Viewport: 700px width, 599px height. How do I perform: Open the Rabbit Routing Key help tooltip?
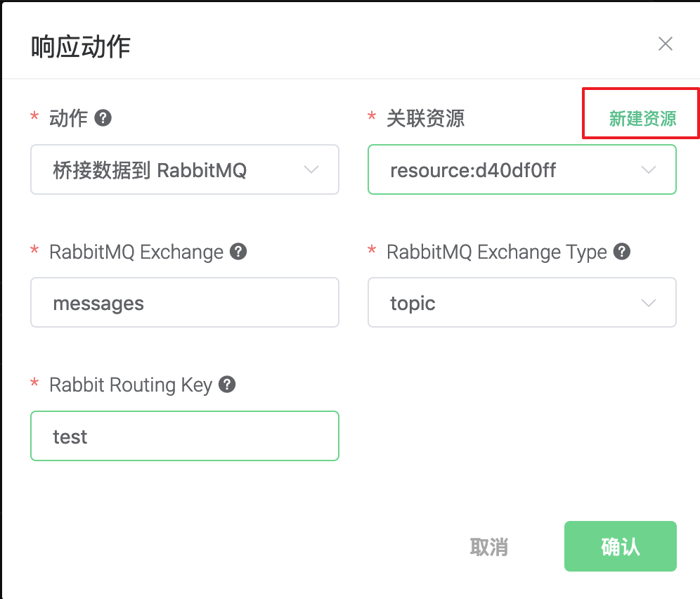[x=226, y=385]
